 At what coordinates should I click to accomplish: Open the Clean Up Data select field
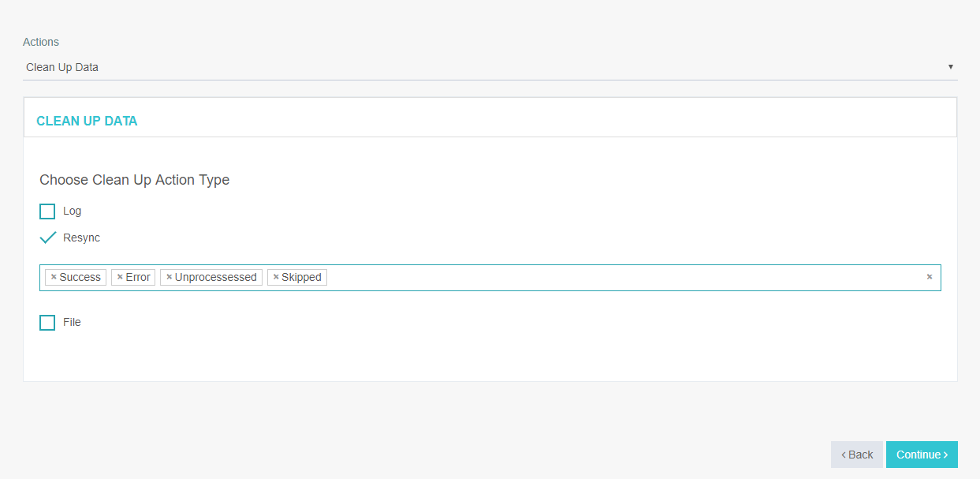pyautogui.click(x=473, y=67)
